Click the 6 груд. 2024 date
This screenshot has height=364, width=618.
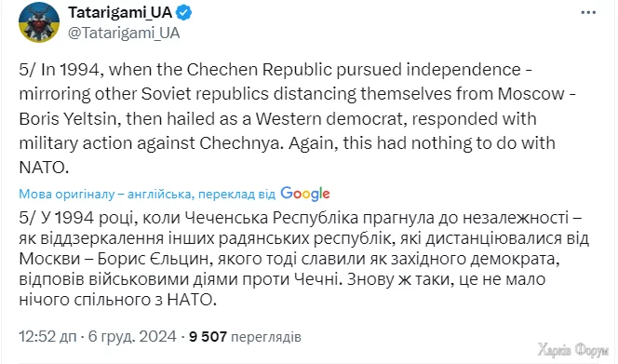(x=132, y=336)
